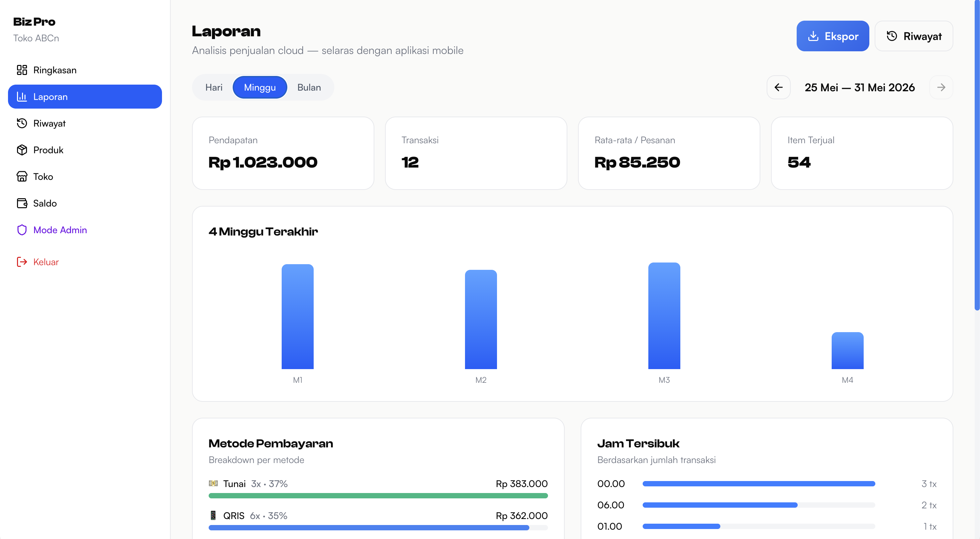Open Produk from the sidebar
Screen dimensions: 980x539
pos(85,150)
